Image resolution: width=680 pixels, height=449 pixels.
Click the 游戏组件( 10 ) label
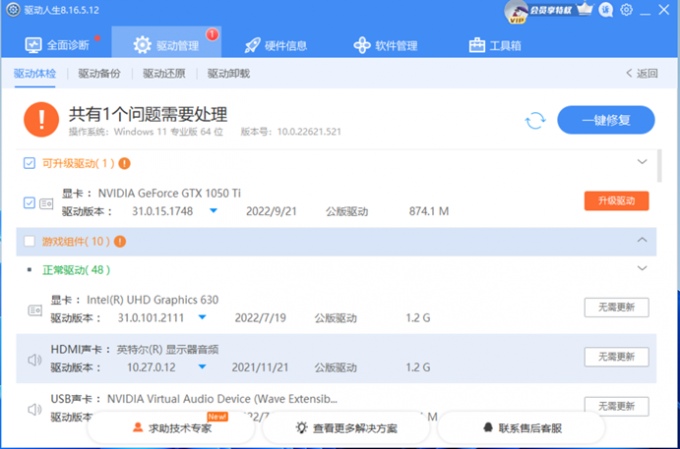click(76, 241)
